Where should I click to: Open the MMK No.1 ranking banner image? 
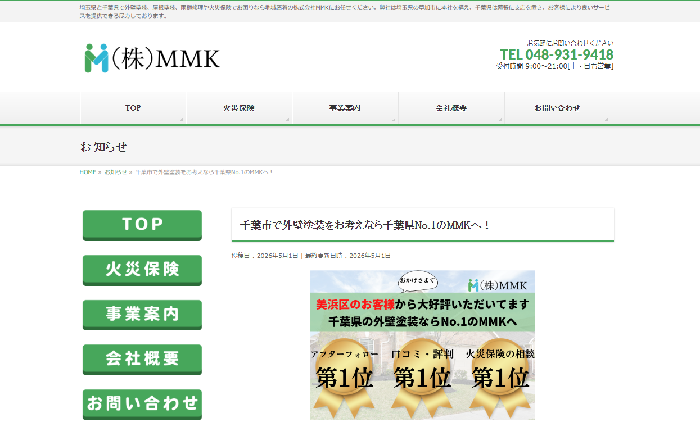tap(422, 345)
